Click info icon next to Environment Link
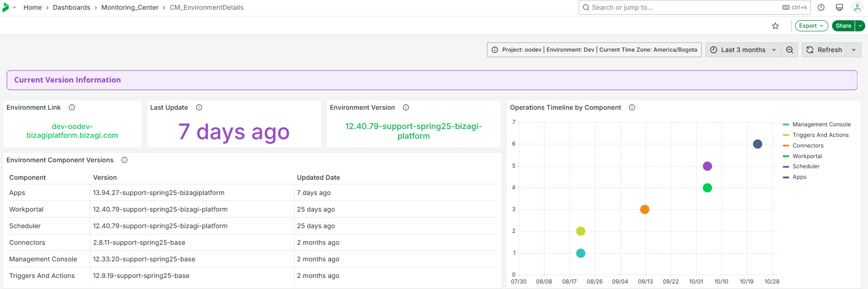The height and width of the screenshot is (289, 868). [72, 107]
